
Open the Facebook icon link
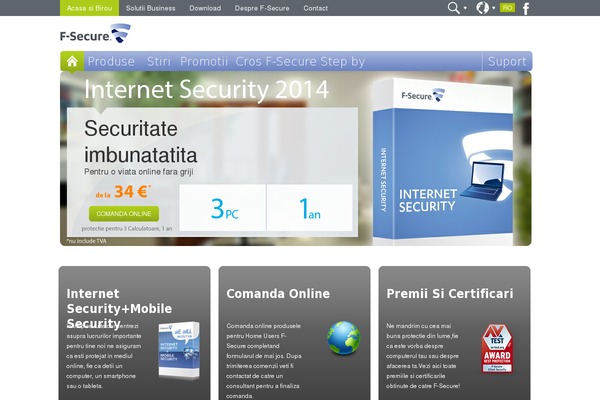tap(526, 8)
